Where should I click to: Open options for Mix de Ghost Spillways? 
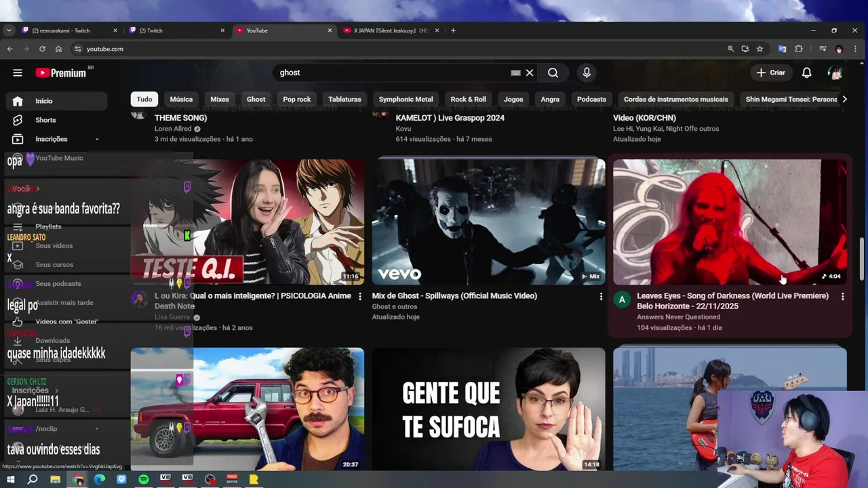[601, 296]
